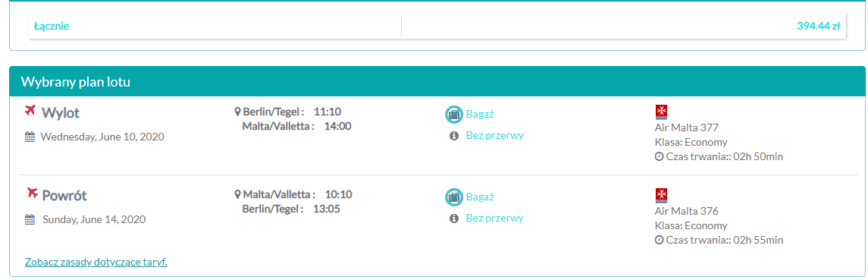Click the Łącznie total label
Screen dimensions: 868x280
tap(52, 26)
